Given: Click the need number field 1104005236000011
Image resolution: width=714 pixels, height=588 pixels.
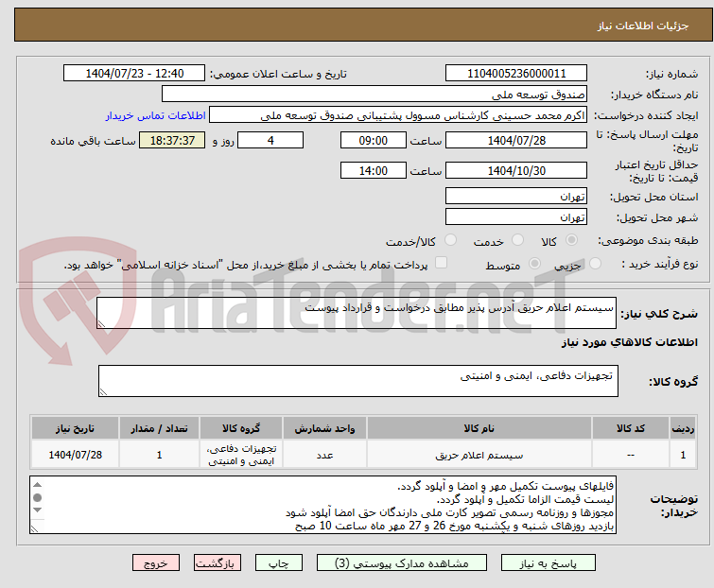Looking at the screenshot, I should click(x=516, y=74).
